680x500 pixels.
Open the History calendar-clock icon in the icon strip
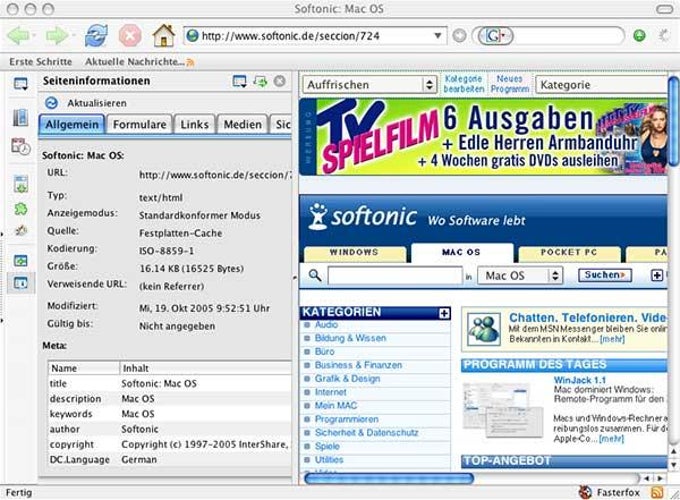20,147
